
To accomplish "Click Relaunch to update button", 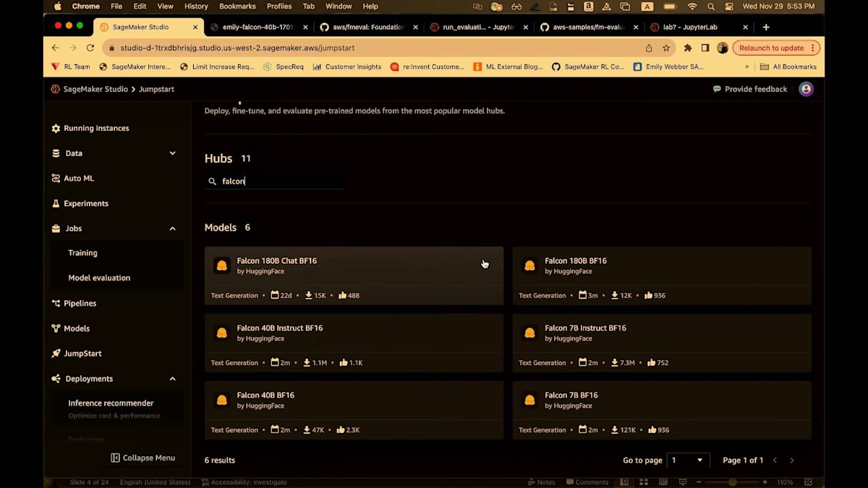I will 776,48.
